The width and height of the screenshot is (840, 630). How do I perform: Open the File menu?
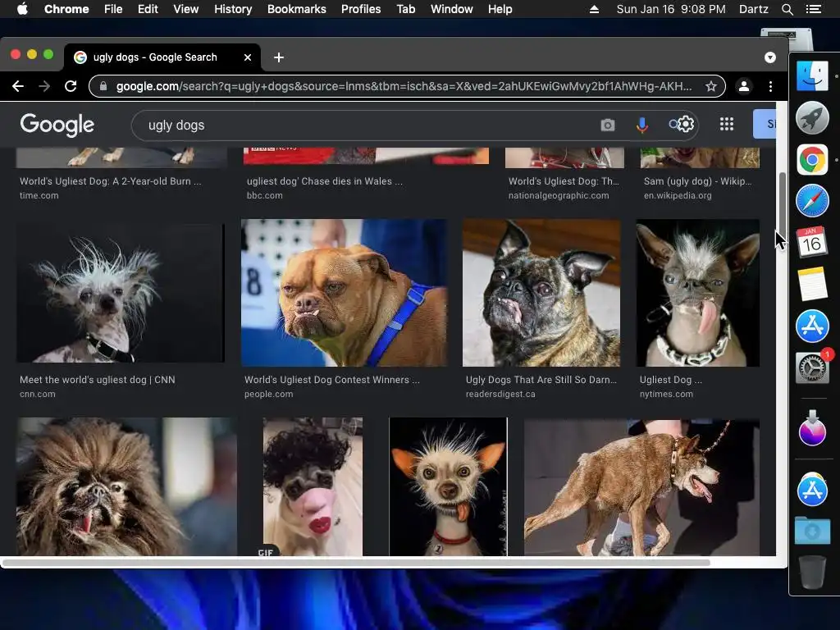pos(113,9)
